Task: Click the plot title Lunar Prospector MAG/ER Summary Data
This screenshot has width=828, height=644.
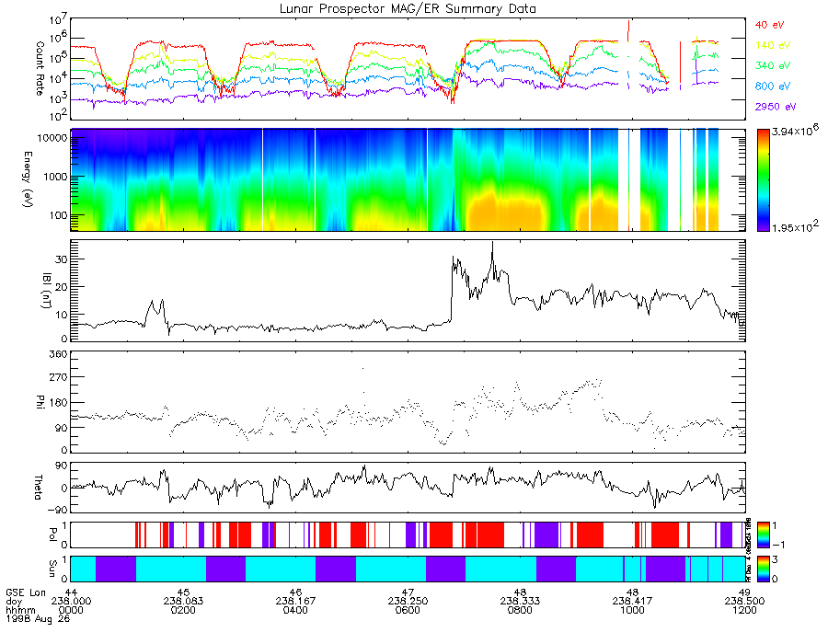Action: point(408,9)
